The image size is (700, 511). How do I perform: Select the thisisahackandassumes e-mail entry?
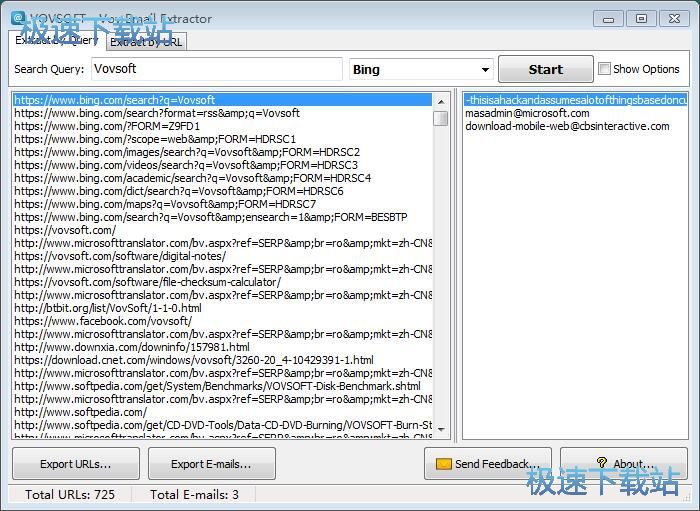tap(575, 100)
